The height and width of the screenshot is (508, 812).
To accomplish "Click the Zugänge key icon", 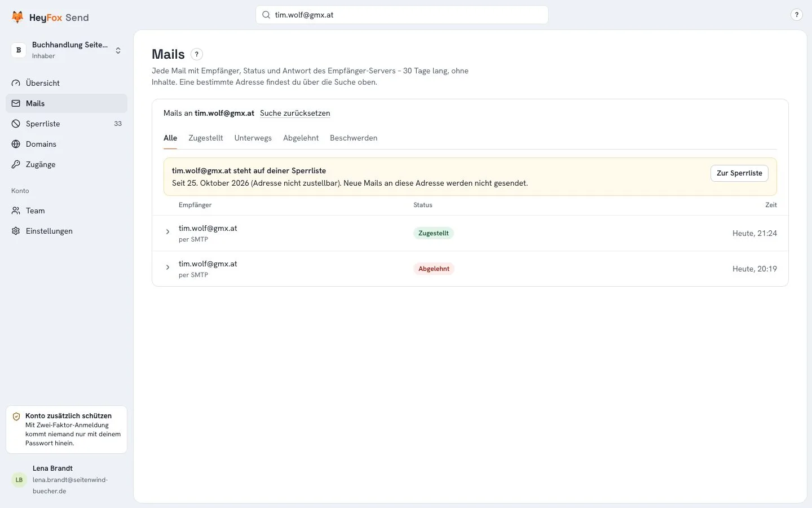I will click(16, 164).
